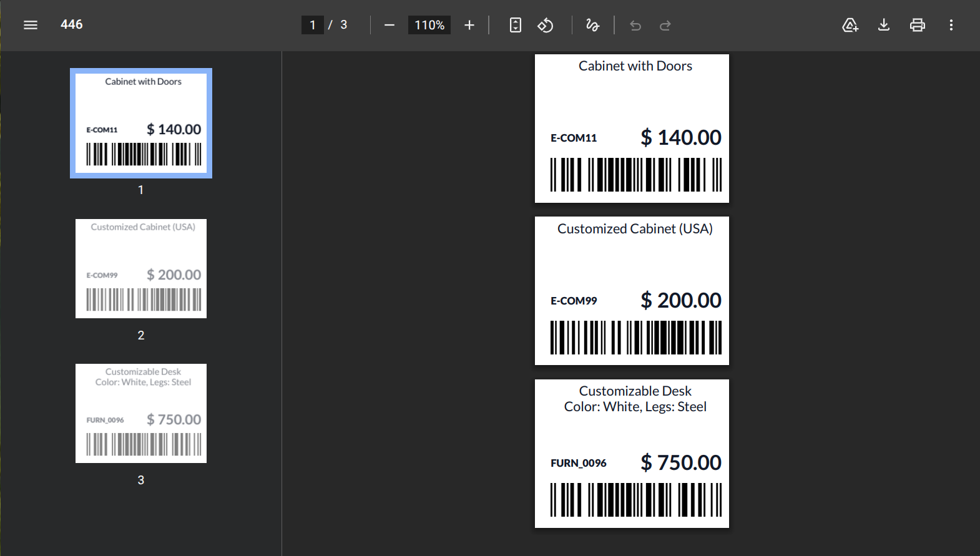Image resolution: width=980 pixels, height=556 pixels.
Task: Open the more actions three-dot menu
Action: (951, 25)
